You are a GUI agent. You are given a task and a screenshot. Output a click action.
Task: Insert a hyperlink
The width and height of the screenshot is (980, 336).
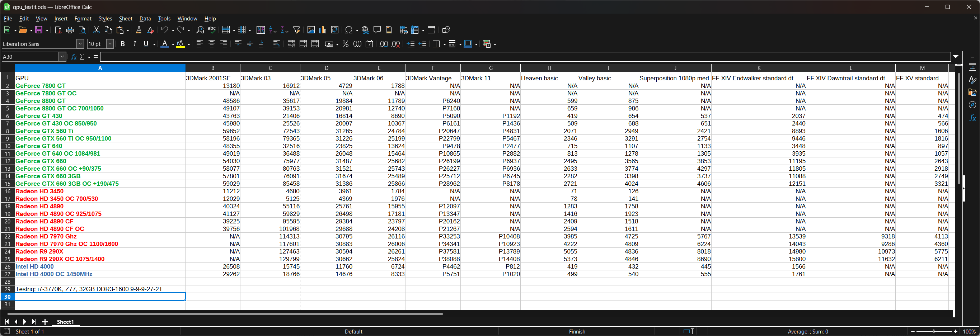point(365,30)
